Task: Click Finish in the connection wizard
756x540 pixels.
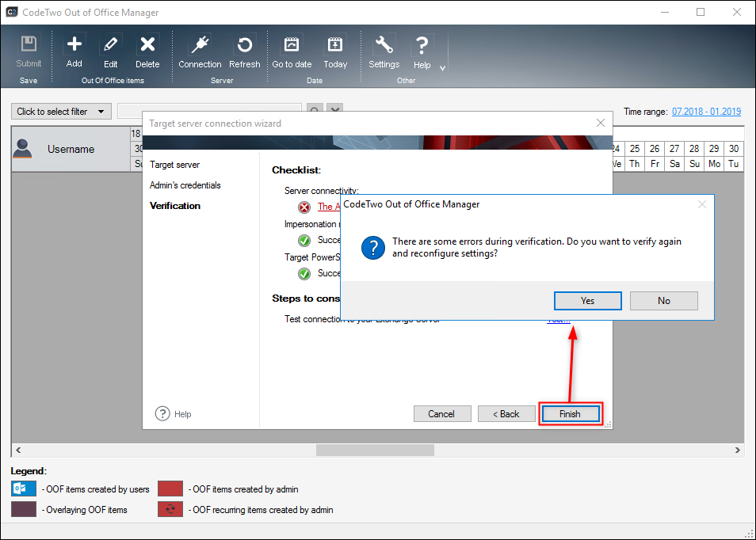Action: tap(571, 414)
